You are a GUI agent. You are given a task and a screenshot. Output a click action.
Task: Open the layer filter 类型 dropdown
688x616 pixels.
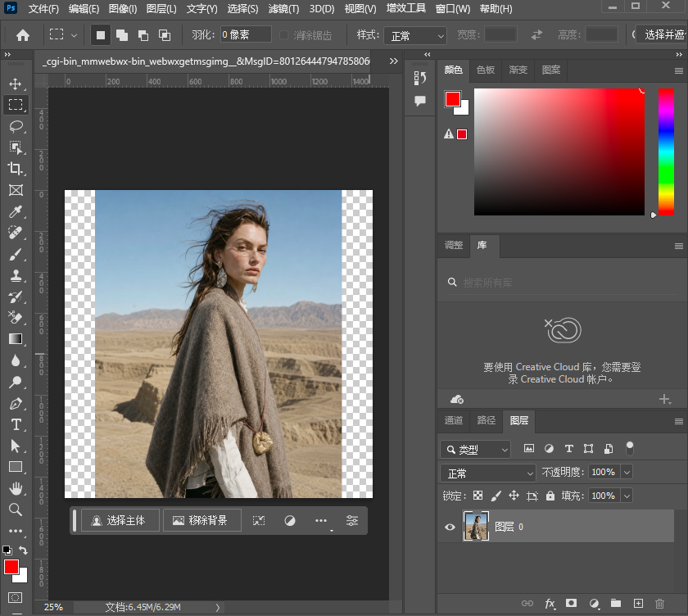click(x=475, y=449)
